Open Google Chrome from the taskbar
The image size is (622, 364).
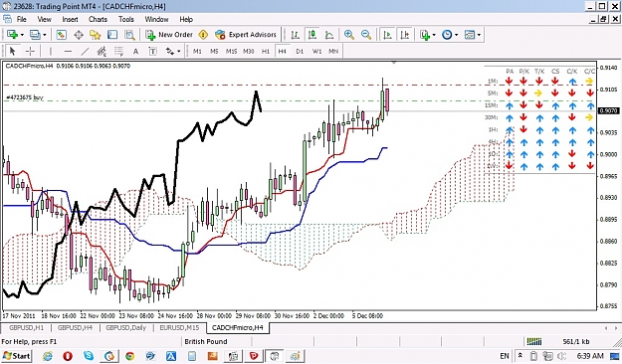pyautogui.click(x=129, y=356)
